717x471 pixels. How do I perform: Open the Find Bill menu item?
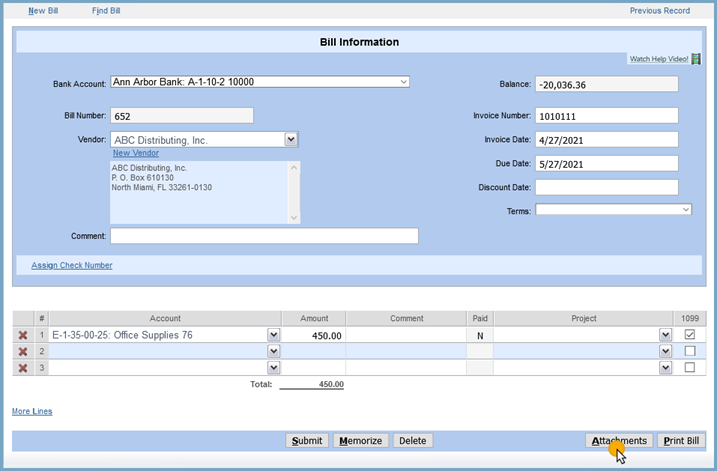(106, 11)
